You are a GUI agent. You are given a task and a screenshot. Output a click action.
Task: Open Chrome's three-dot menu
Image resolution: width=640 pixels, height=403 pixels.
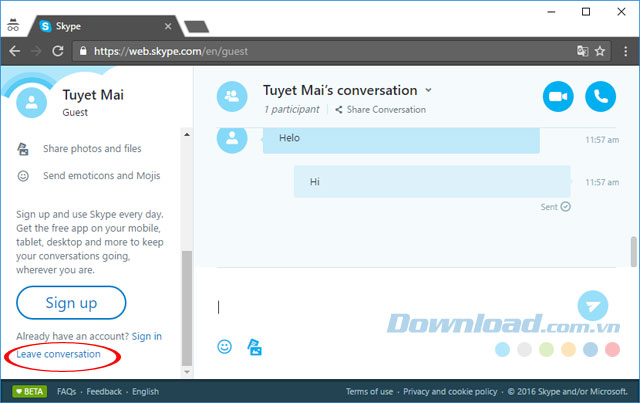[x=626, y=51]
